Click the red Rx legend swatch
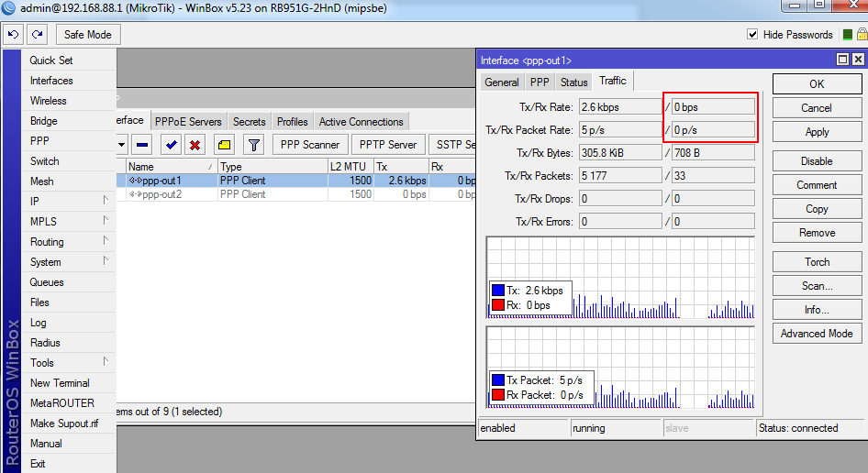Screen dimensions: 868x473 click(x=498, y=305)
